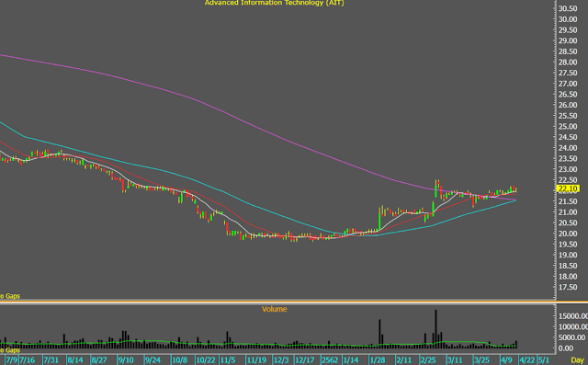588x365 pixels.
Task: Select the 10/8 date label
Action: [x=180, y=360]
